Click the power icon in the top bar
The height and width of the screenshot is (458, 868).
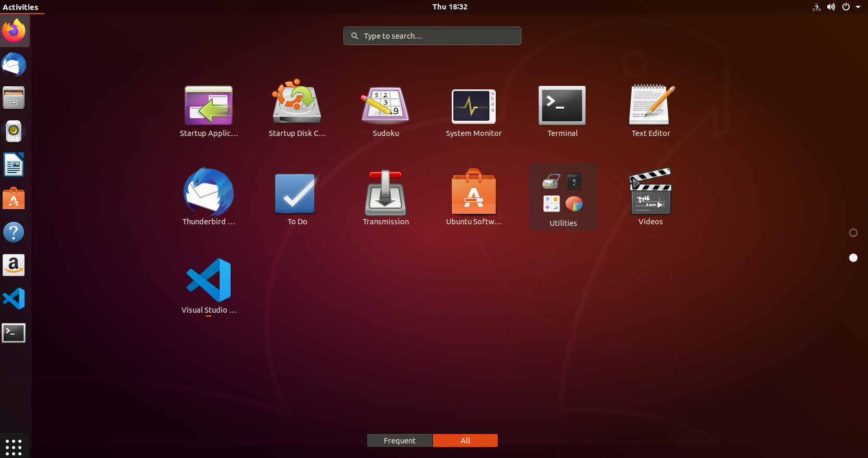[x=846, y=7]
